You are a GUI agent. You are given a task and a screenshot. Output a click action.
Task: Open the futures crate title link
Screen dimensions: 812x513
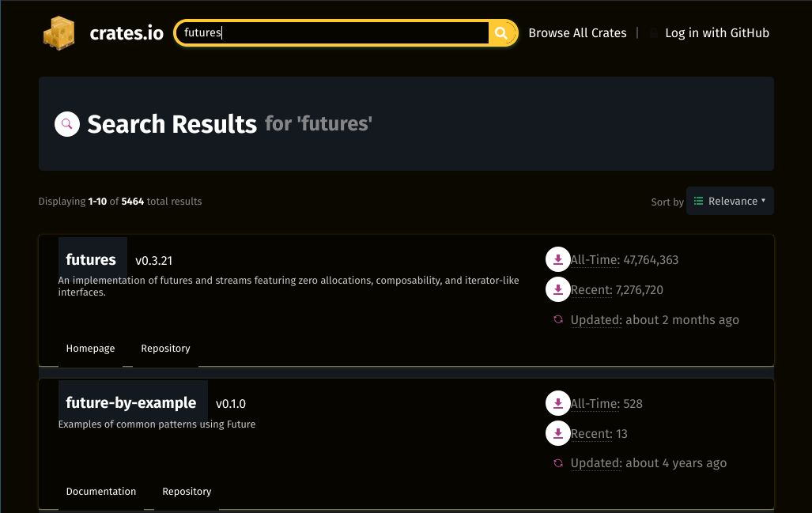coord(91,259)
